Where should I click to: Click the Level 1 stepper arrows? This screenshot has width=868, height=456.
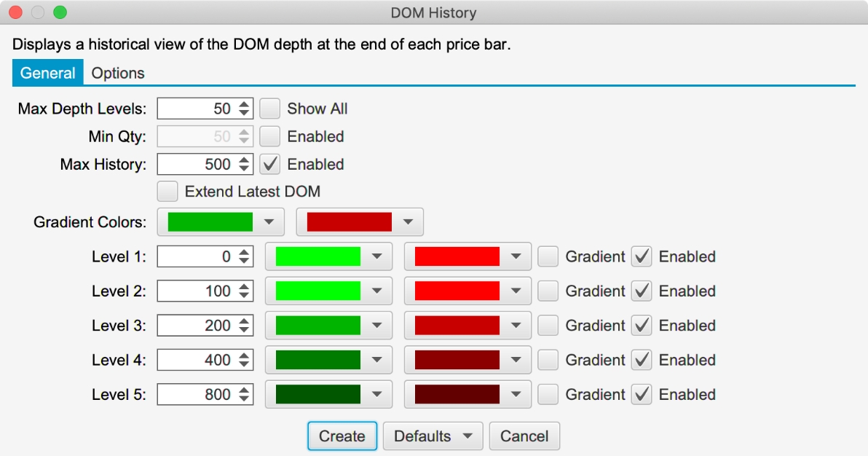coord(244,256)
